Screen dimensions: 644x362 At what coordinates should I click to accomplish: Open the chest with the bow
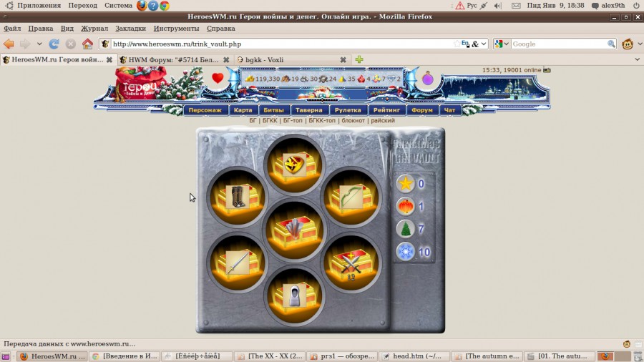[x=350, y=197]
